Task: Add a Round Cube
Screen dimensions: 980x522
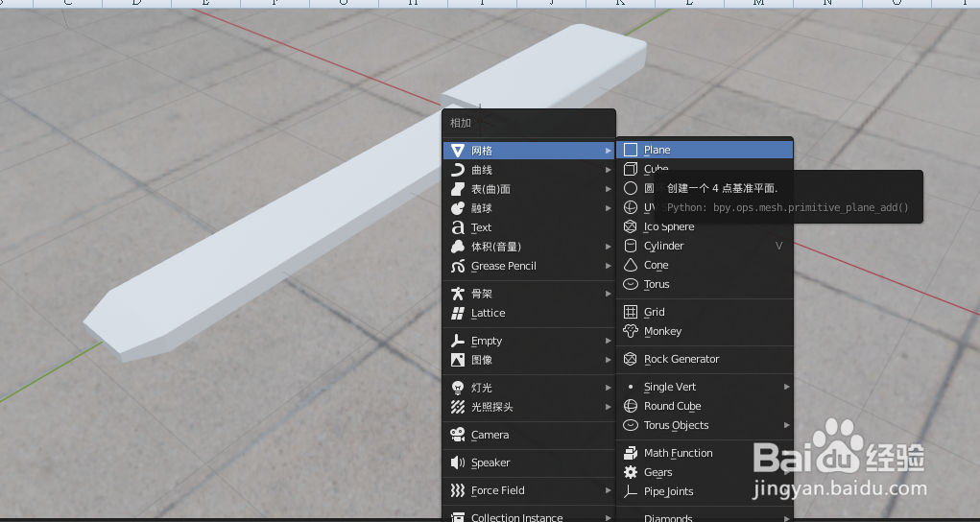Action: pyautogui.click(x=705, y=406)
